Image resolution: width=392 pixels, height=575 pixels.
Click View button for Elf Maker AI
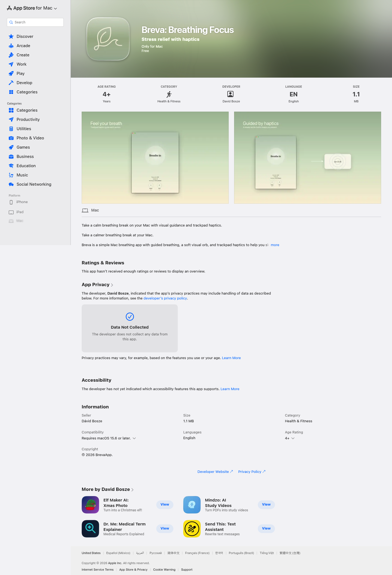pyautogui.click(x=165, y=504)
